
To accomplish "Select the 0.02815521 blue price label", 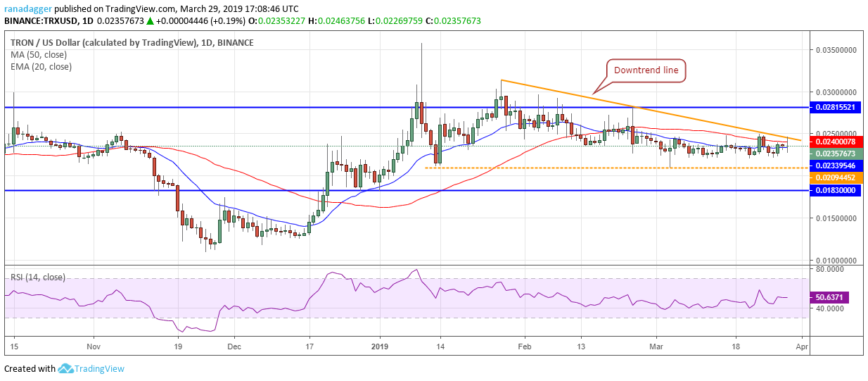I will (837, 107).
